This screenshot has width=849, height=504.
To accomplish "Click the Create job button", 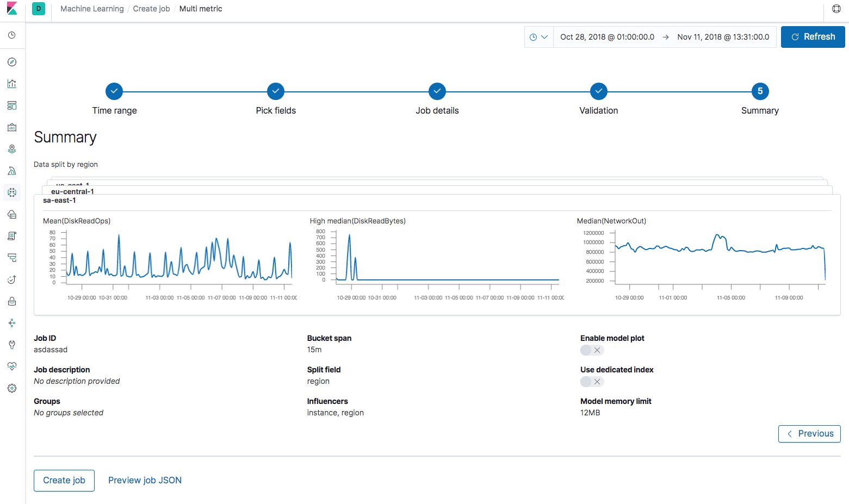I will pyautogui.click(x=64, y=481).
